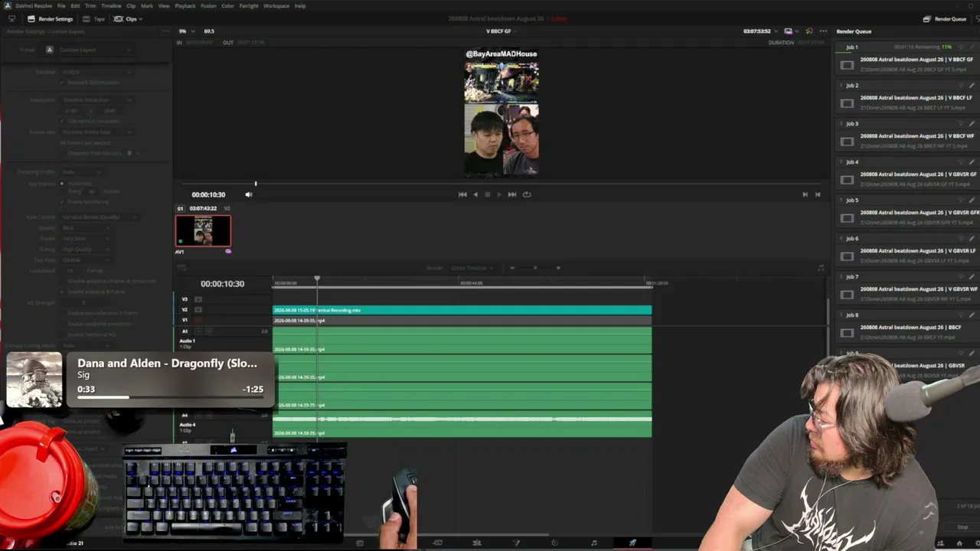Edit Job 4 with pencil icon
This screenshot has height=551, width=980.
pyautogui.click(x=972, y=162)
